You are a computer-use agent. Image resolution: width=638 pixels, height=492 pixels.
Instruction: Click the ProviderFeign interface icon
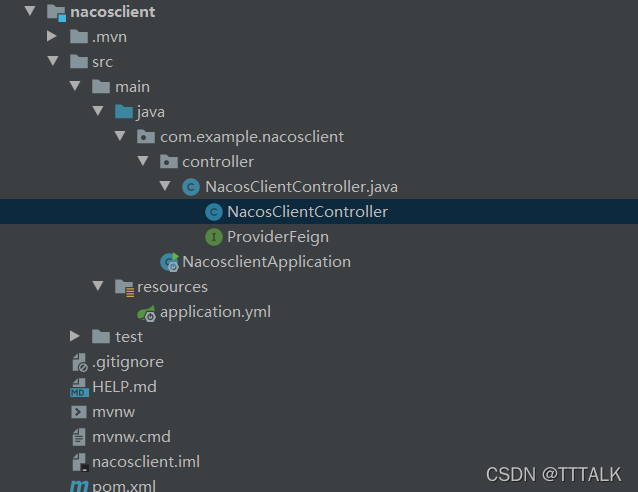click(x=214, y=237)
